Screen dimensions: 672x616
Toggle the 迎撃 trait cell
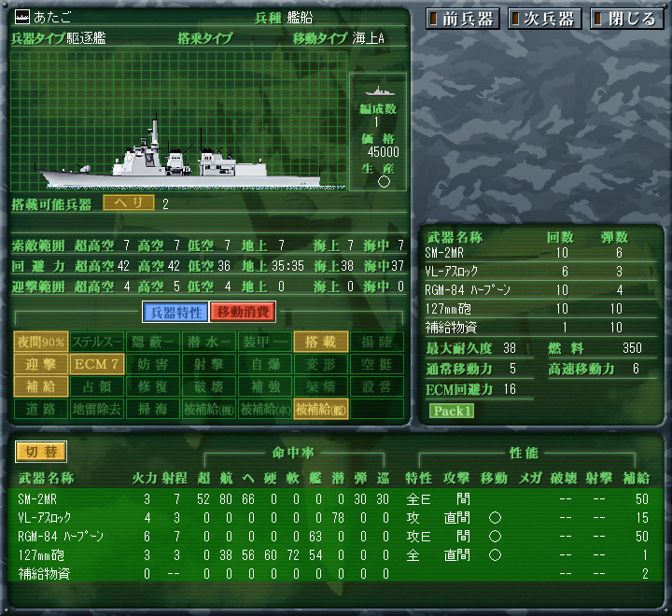(x=41, y=364)
